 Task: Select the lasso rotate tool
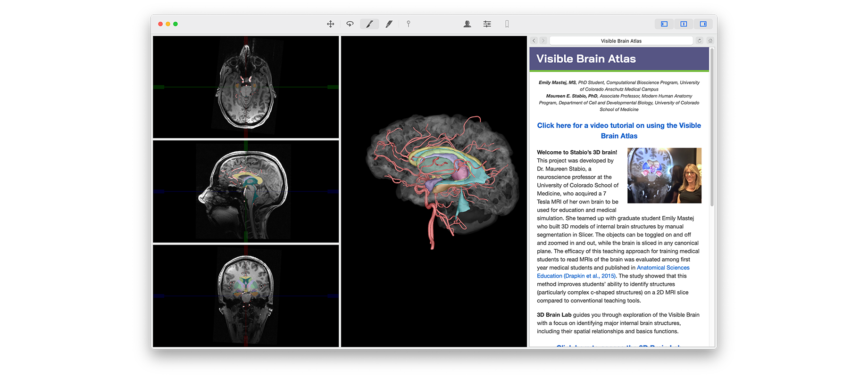click(350, 24)
